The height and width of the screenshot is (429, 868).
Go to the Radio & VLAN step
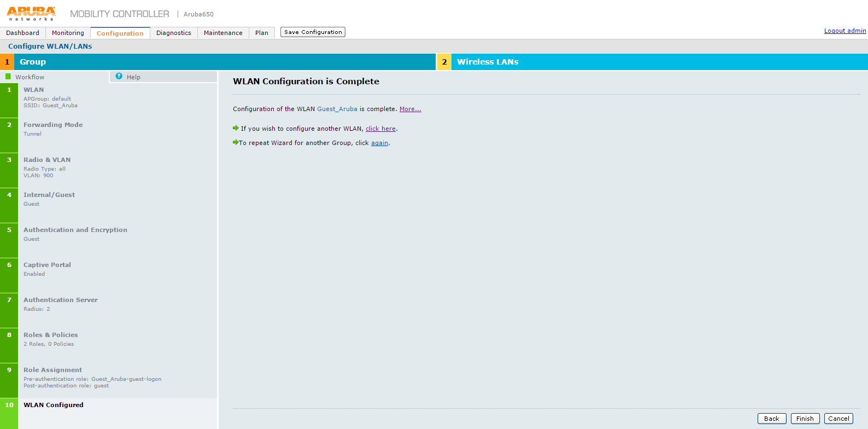pyautogui.click(x=109, y=170)
